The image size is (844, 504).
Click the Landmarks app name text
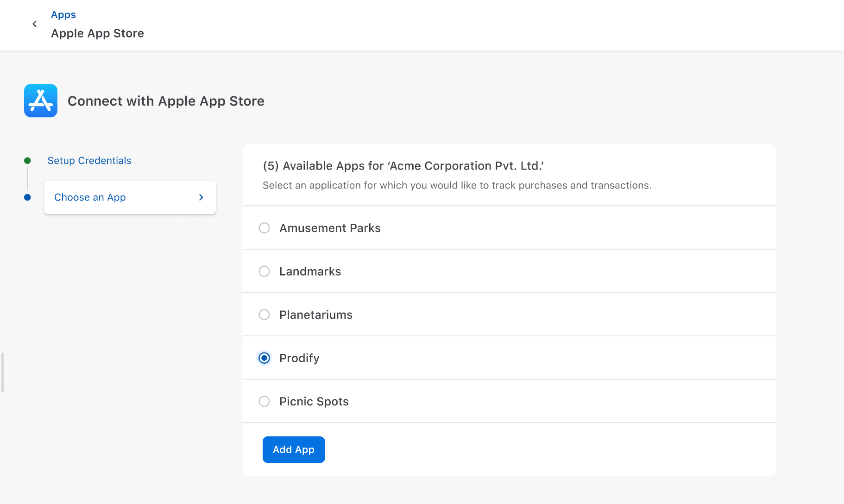click(x=310, y=271)
